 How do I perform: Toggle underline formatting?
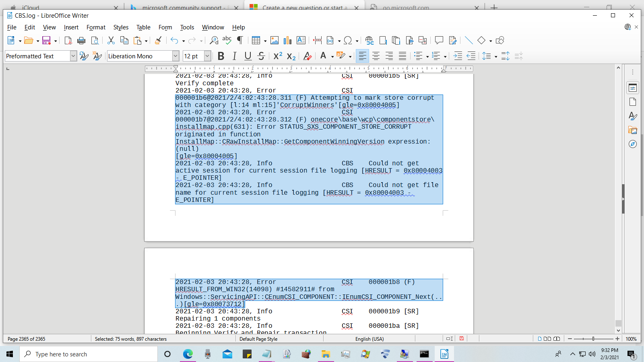(x=248, y=56)
